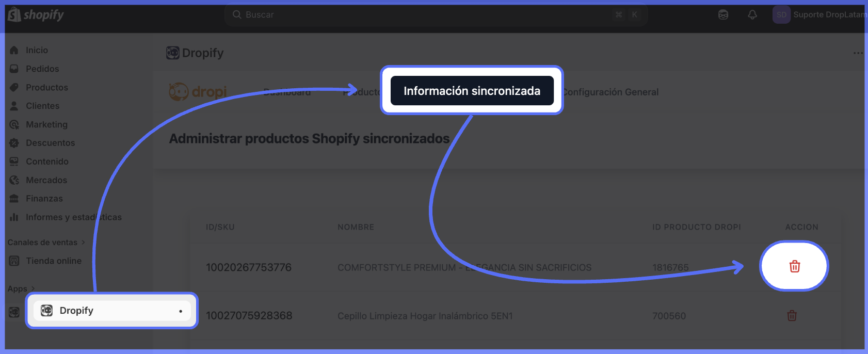Expand the Canales de ventas section
Image resolution: width=868 pixels, height=354 pixels.
(83, 243)
